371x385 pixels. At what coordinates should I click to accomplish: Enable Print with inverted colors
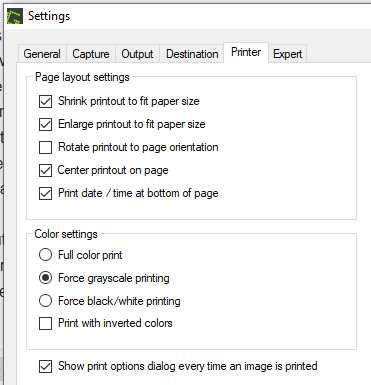(45, 323)
